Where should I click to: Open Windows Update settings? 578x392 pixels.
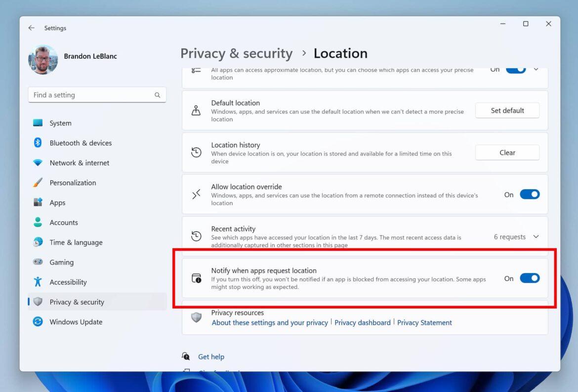pos(76,321)
